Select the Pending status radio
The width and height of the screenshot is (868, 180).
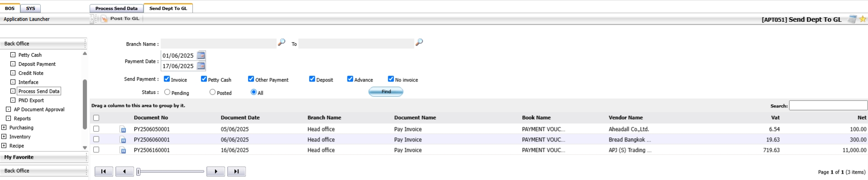click(x=167, y=92)
